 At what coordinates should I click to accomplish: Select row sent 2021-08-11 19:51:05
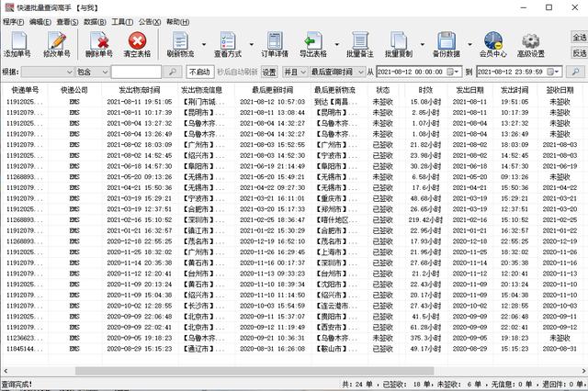pyautogui.click(x=292, y=102)
